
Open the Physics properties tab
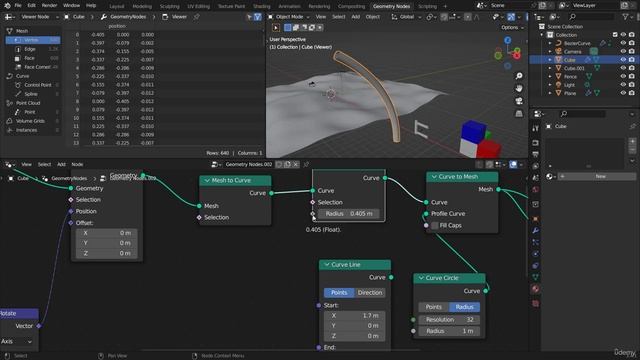[x=536, y=253]
